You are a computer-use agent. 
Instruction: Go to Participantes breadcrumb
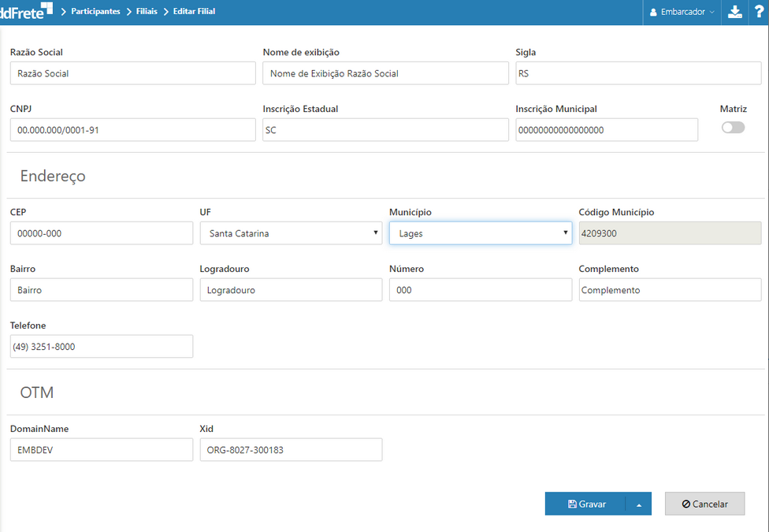[x=95, y=12]
